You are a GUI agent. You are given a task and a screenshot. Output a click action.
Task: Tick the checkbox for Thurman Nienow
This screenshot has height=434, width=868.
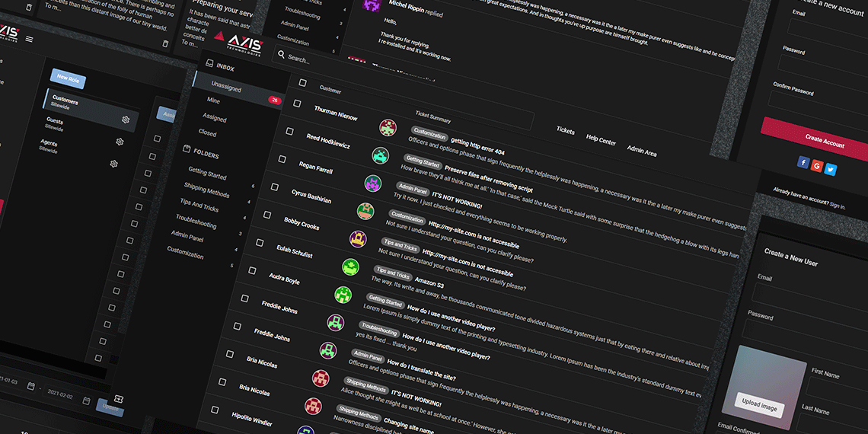[297, 104]
